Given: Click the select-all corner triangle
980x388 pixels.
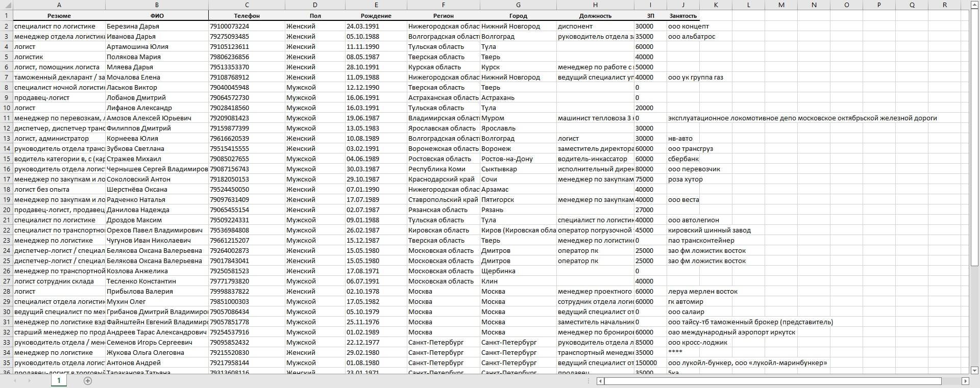Looking at the screenshot, I should point(6,5).
